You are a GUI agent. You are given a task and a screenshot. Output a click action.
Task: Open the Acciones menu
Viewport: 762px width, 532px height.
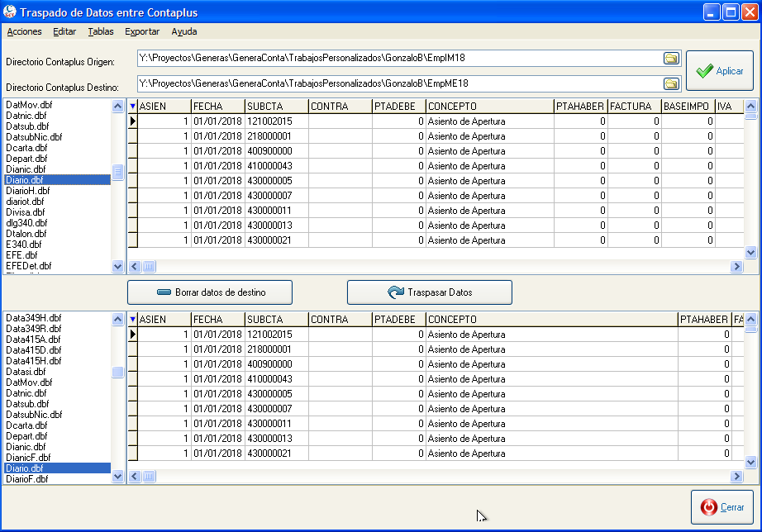[x=24, y=31]
